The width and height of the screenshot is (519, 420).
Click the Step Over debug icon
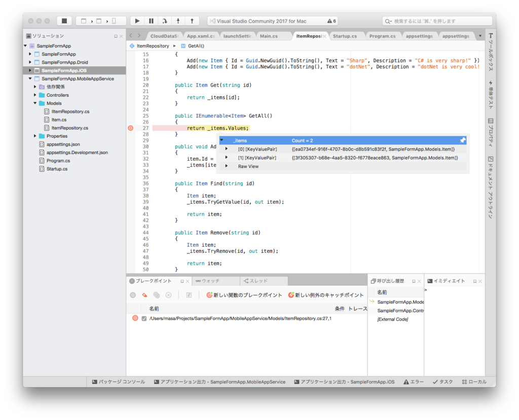165,21
